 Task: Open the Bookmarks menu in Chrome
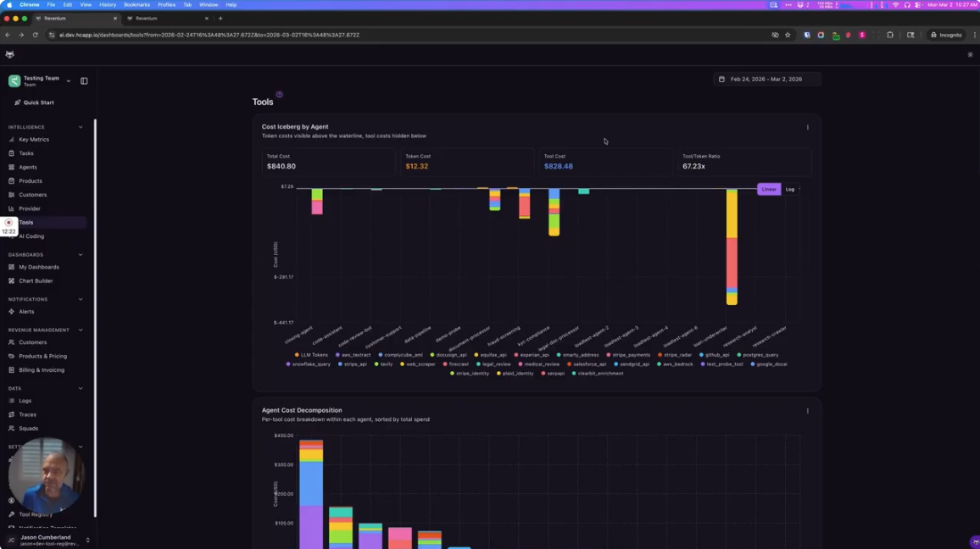pyautogui.click(x=136, y=4)
